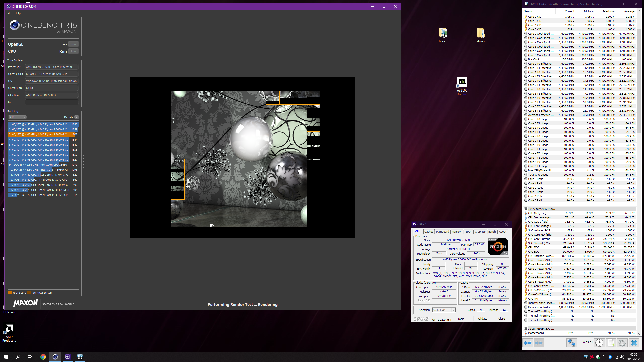Open taskbar Search
644x362 pixels.
(x=18, y=357)
